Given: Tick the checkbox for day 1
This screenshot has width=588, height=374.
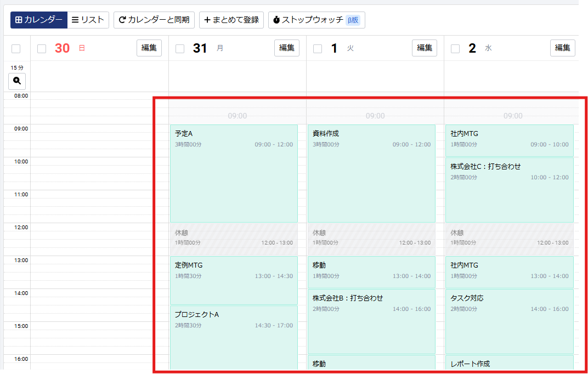Looking at the screenshot, I should coord(318,49).
